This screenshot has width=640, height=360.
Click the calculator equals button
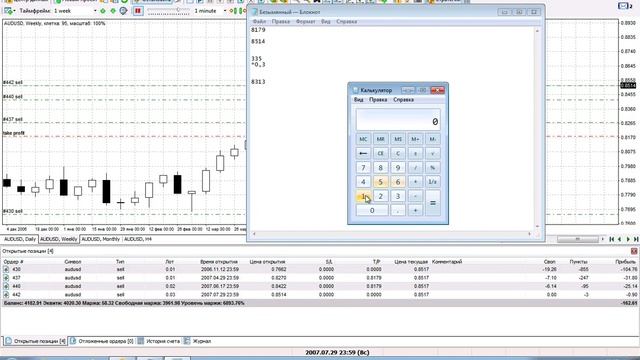pyautogui.click(x=433, y=203)
